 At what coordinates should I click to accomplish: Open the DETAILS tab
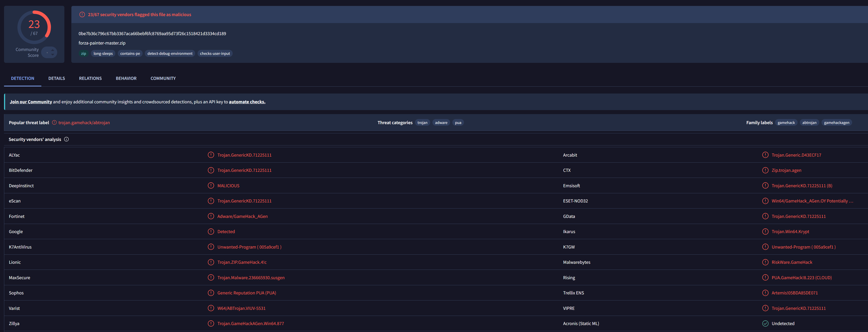57,78
